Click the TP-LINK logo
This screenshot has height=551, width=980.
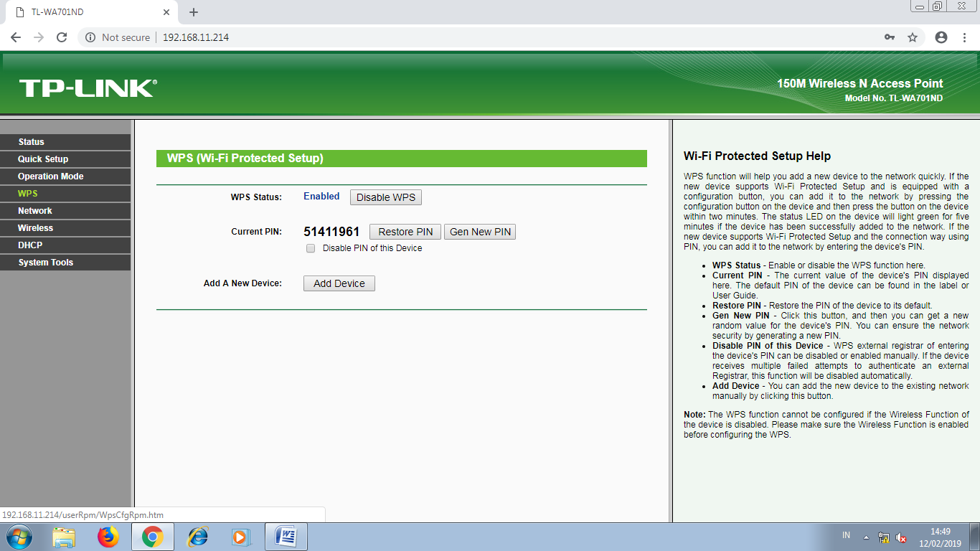tap(88, 88)
